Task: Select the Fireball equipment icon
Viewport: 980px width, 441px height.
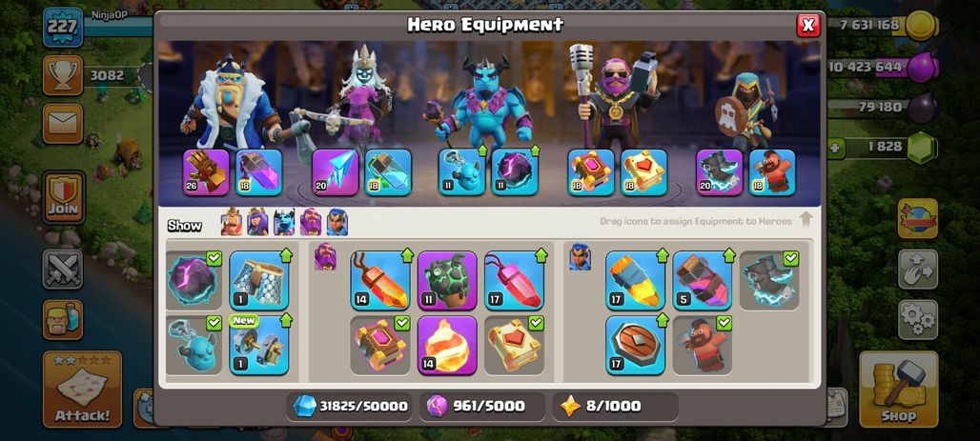Action: point(447,346)
